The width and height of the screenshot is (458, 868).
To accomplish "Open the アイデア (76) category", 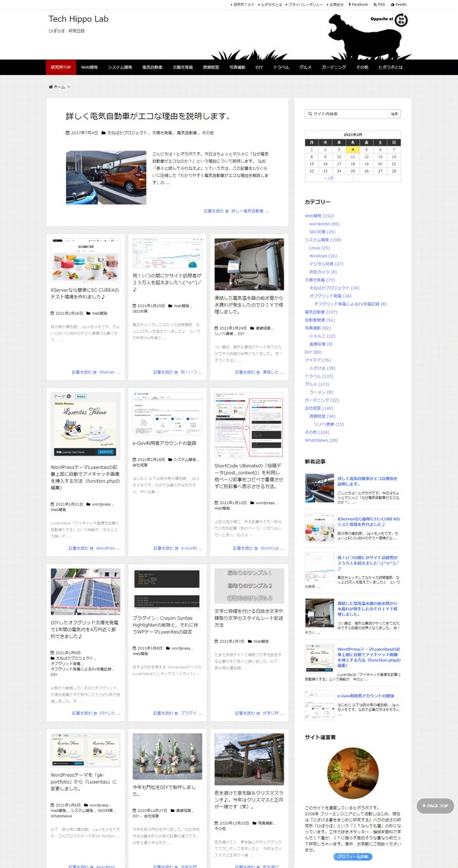I will (x=317, y=360).
